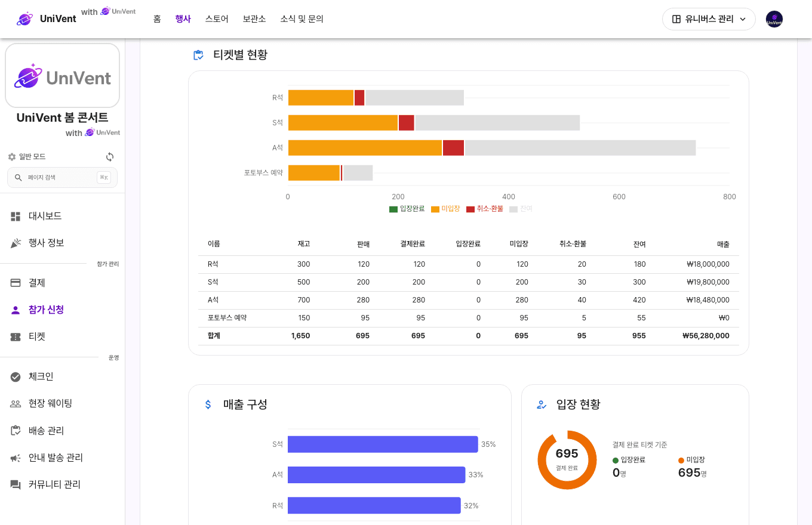Click the UniVent event logo thumbnail

pos(62,75)
